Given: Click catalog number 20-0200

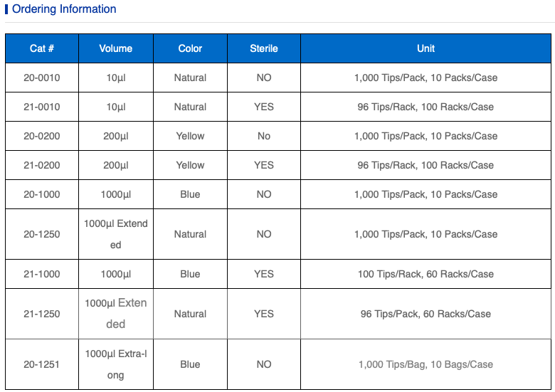Looking at the screenshot, I should pos(42,136).
